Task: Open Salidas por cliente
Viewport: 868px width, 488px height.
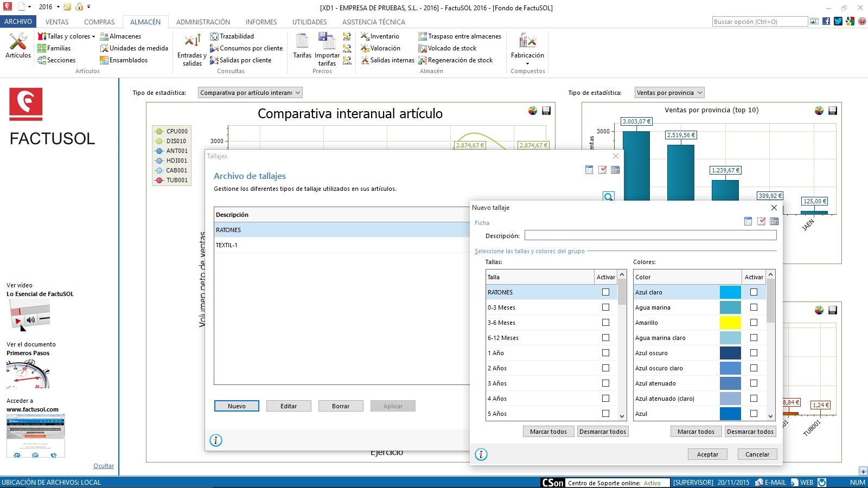Action: pyautogui.click(x=240, y=60)
